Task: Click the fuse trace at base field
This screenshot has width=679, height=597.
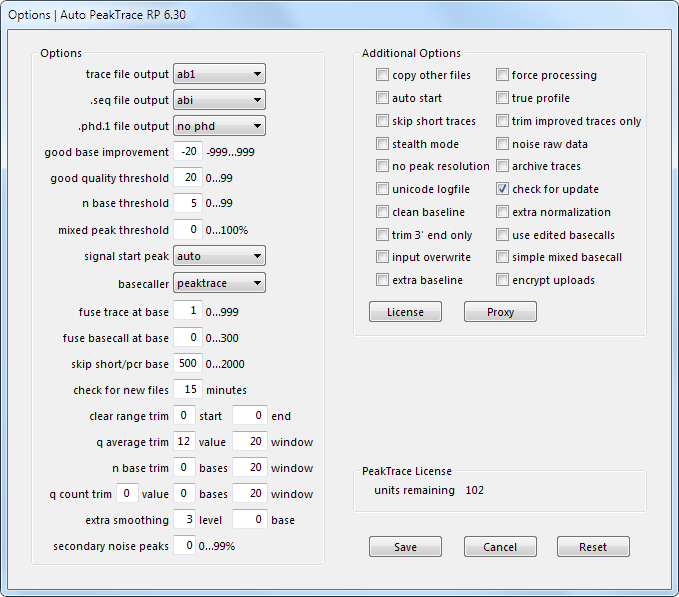Action: pyautogui.click(x=188, y=311)
